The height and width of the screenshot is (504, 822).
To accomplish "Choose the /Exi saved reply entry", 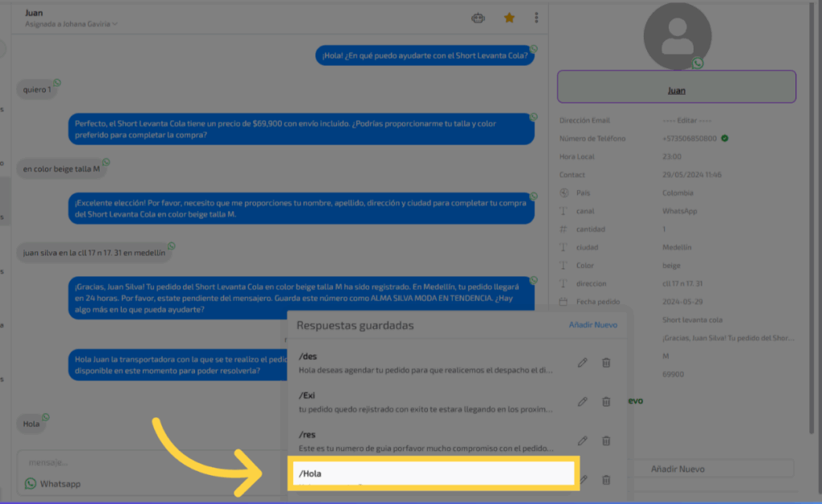I will click(x=425, y=401).
